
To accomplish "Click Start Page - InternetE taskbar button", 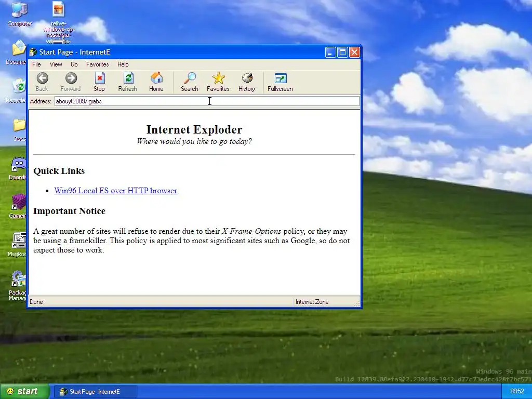I will tap(95, 392).
